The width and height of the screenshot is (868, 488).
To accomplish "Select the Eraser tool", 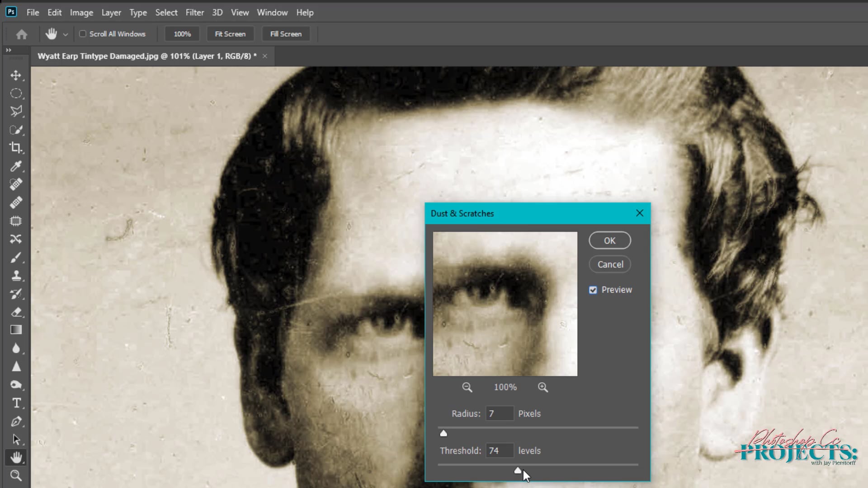I will (x=16, y=312).
